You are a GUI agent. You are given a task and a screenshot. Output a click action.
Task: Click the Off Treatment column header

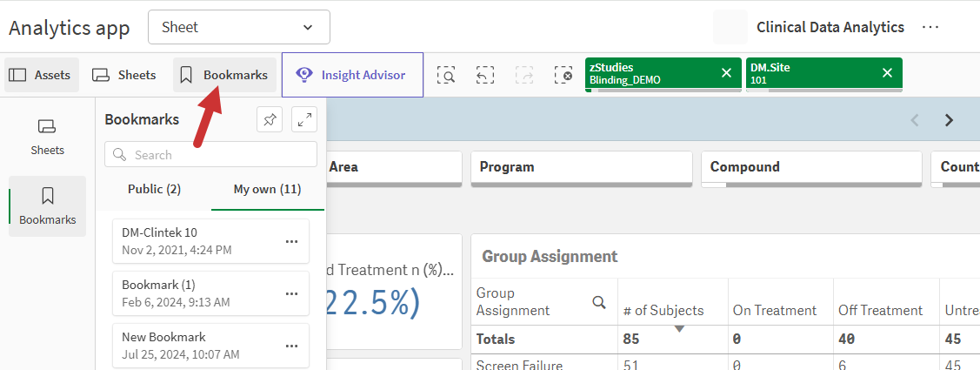[881, 311]
